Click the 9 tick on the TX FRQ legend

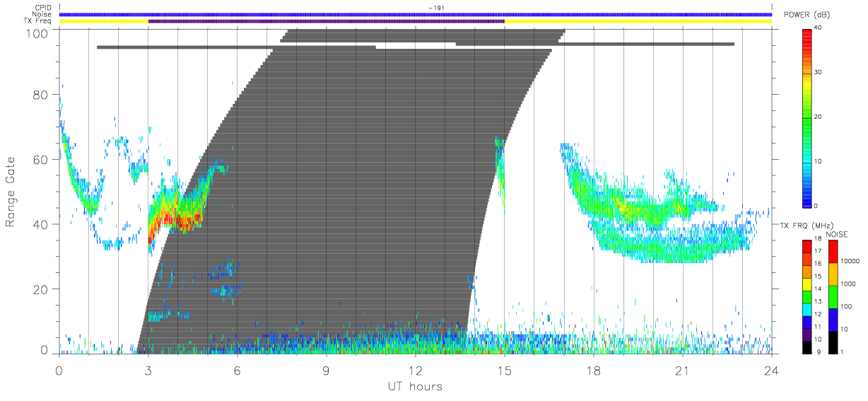819,351
